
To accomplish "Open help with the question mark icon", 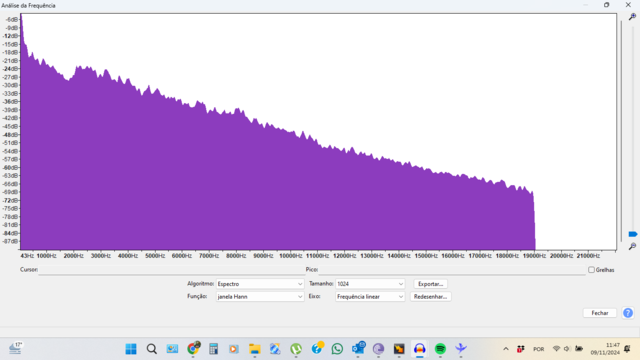I will pos(628,313).
